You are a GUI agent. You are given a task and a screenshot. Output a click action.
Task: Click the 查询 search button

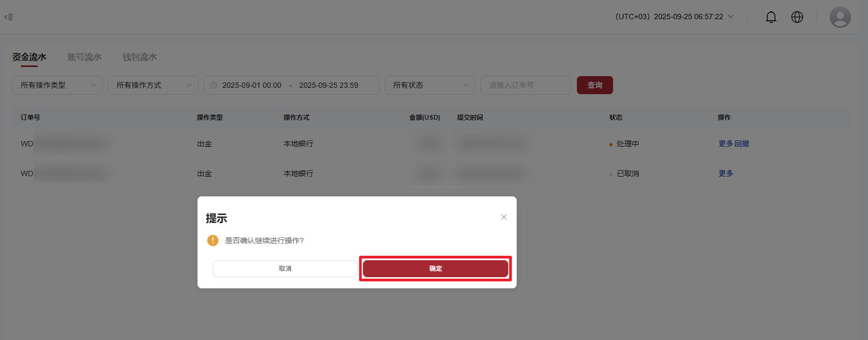594,85
